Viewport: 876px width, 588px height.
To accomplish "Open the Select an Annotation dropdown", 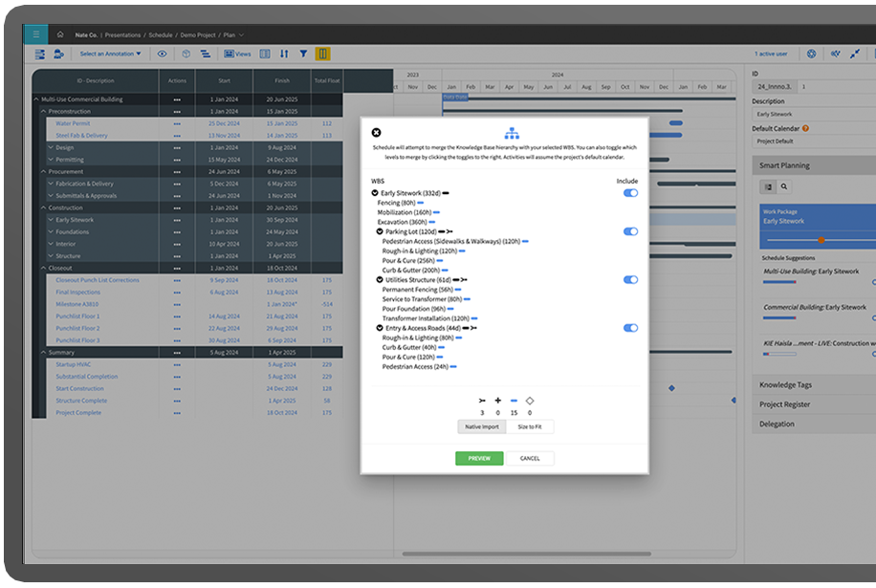I will (x=110, y=54).
